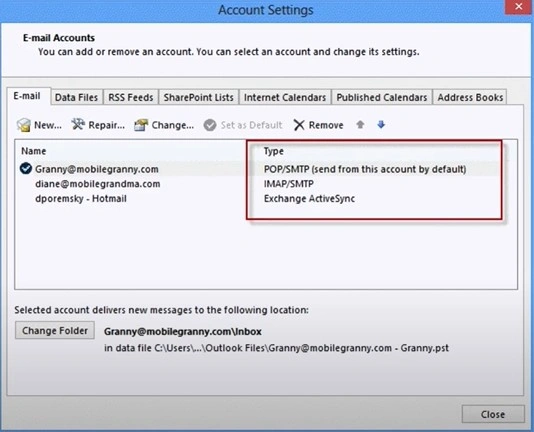Screen dimensions: 534x432
Task: Click the IMAP/SMTP type entry
Action: [289, 184]
